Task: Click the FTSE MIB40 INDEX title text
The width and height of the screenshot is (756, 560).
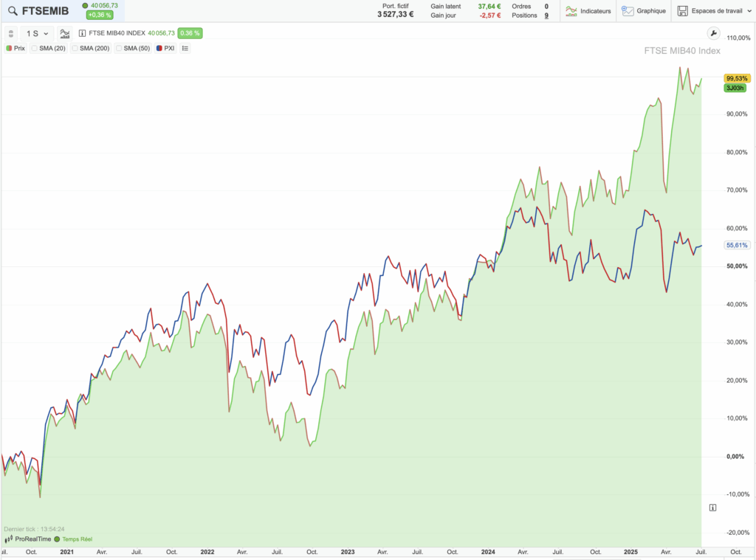Action: coord(117,33)
